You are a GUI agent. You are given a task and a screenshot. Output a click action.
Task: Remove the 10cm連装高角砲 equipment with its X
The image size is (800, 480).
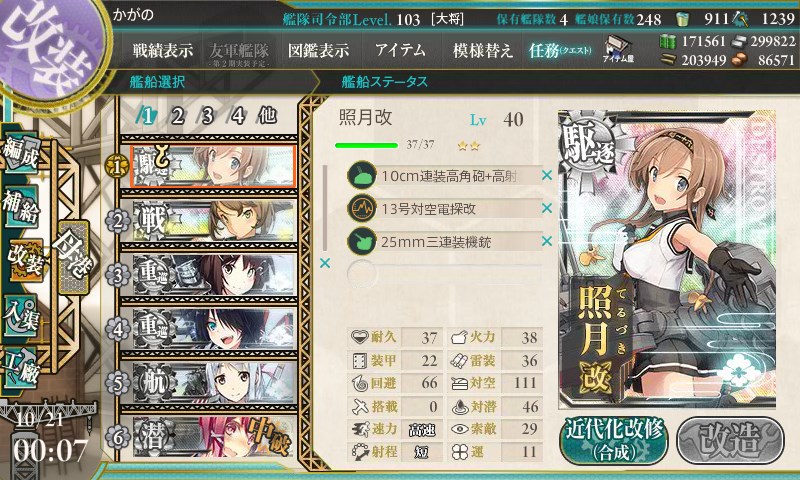coord(547,175)
